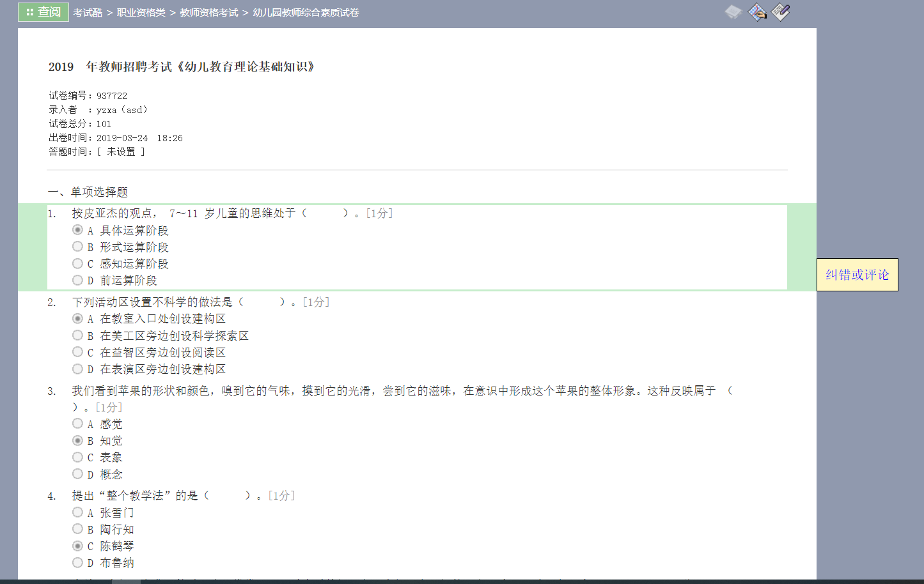Click the paper with pencil icon
924x584 pixels.
click(x=781, y=12)
